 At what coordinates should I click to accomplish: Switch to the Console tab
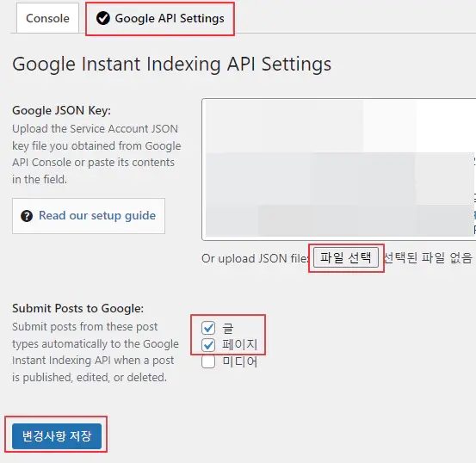[47, 18]
